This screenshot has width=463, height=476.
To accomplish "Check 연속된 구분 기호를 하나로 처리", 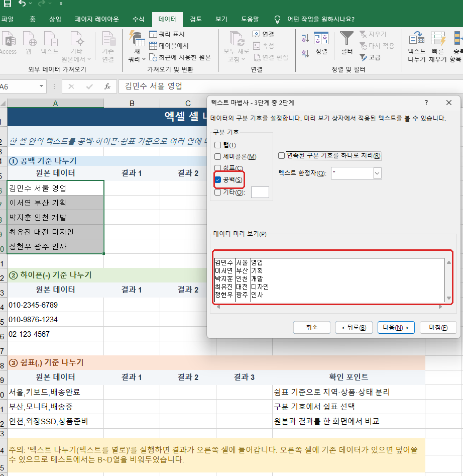I will pos(281,156).
